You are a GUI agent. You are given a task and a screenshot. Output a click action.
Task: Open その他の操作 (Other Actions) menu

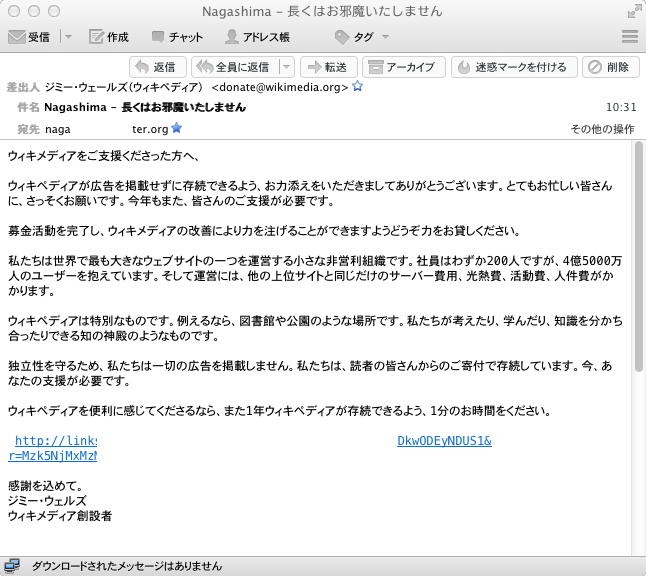[602, 129]
